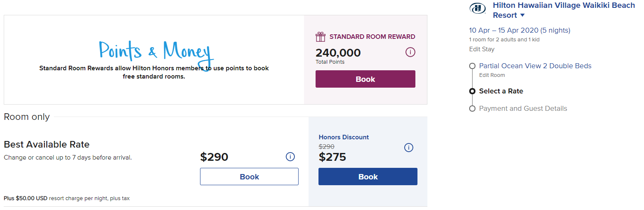Open the Partial Ocean View 2 Double Beds link

coord(535,66)
